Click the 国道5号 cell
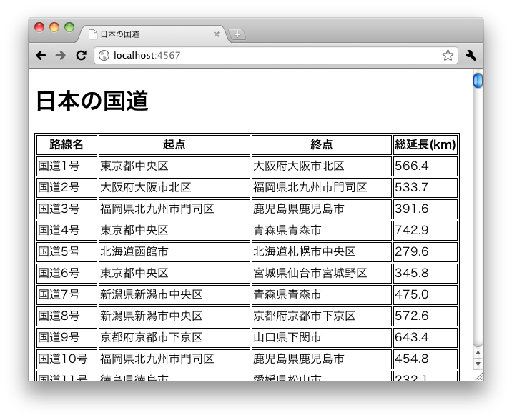The image size is (512, 420). click(67, 251)
